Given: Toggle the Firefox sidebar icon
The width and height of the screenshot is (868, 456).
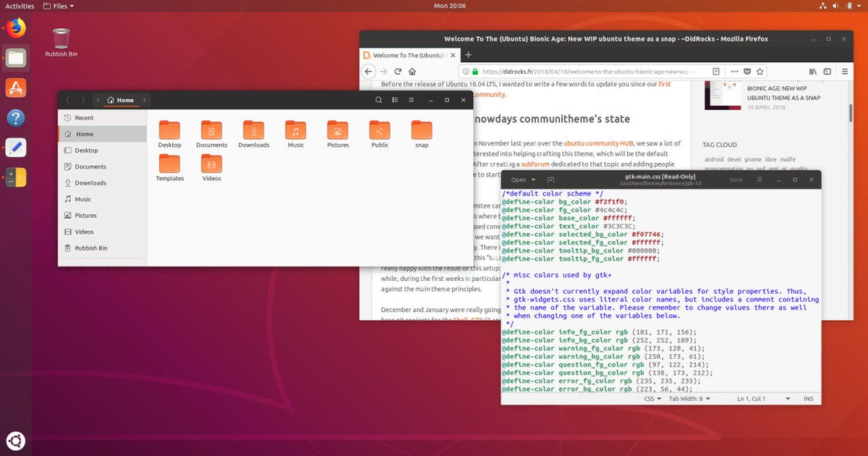Looking at the screenshot, I should [828, 71].
